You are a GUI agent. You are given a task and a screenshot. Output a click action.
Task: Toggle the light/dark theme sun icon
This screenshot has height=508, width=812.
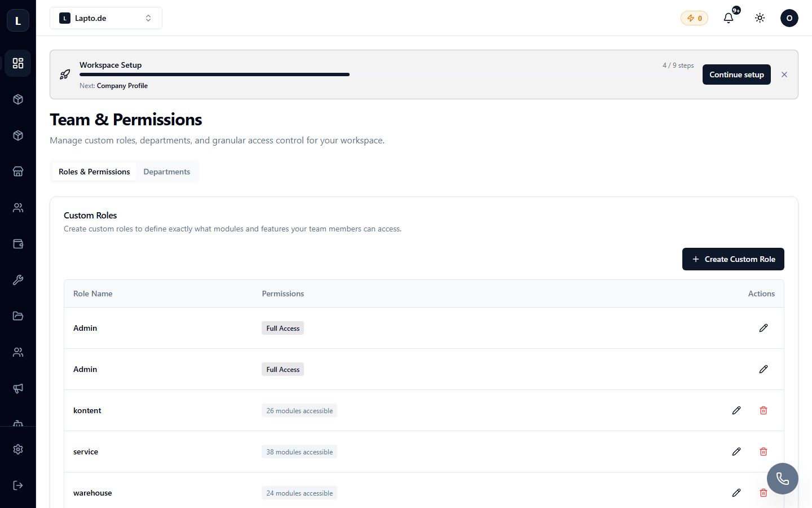(x=760, y=18)
